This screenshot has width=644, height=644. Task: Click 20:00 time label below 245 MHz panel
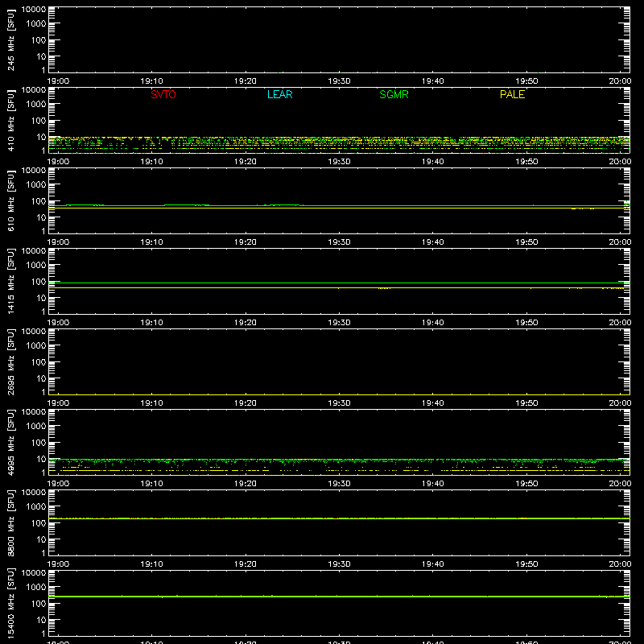point(620,81)
